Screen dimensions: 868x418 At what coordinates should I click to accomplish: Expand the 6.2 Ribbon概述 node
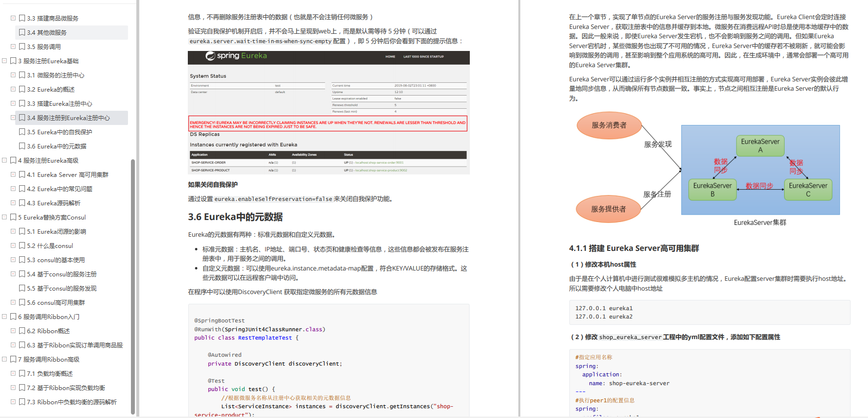pos(13,331)
